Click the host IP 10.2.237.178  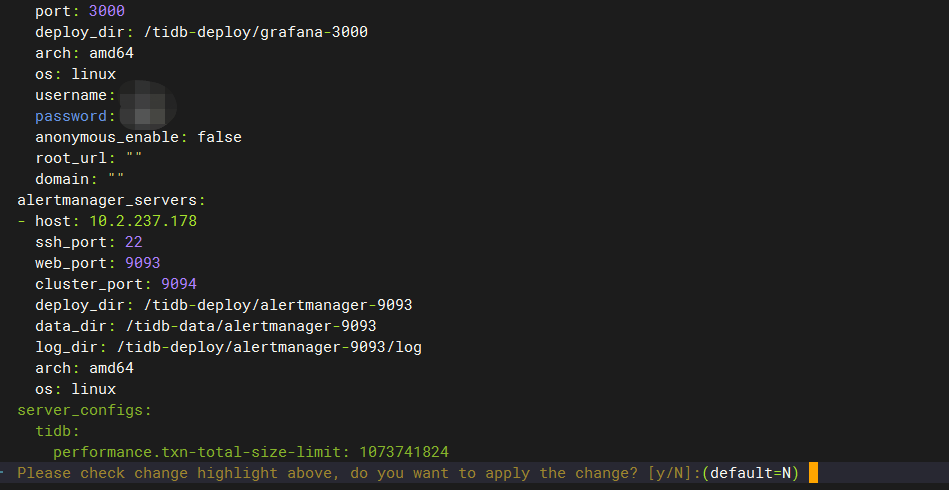(143, 221)
